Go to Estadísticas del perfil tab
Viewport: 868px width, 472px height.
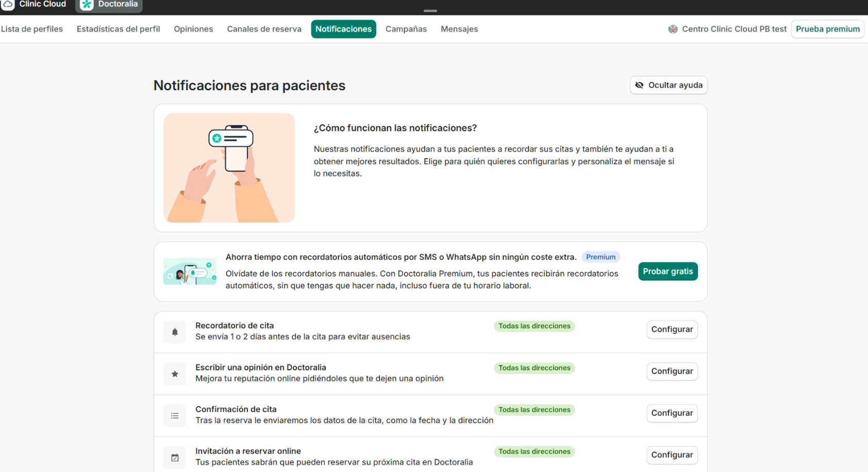118,29
